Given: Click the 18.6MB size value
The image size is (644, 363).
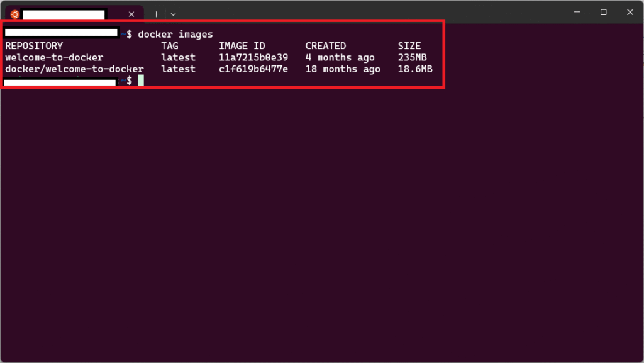Looking at the screenshot, I should 415,69.
